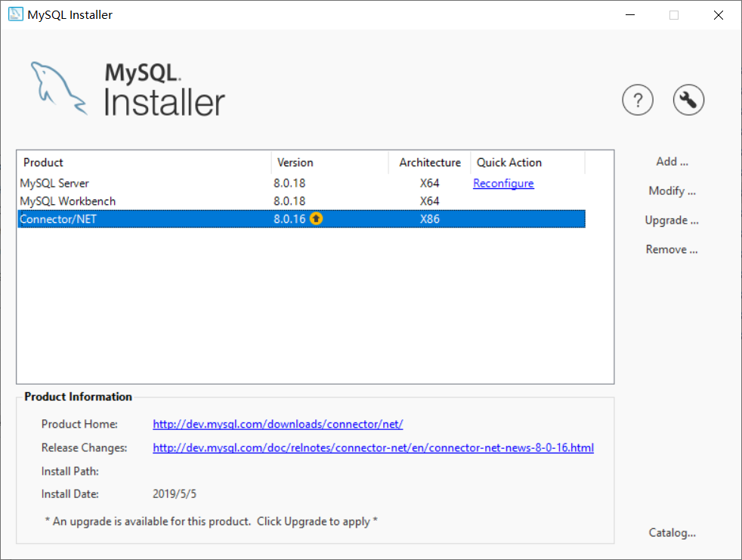Click the 'An upgrade is available' notice

click(211, 521)
